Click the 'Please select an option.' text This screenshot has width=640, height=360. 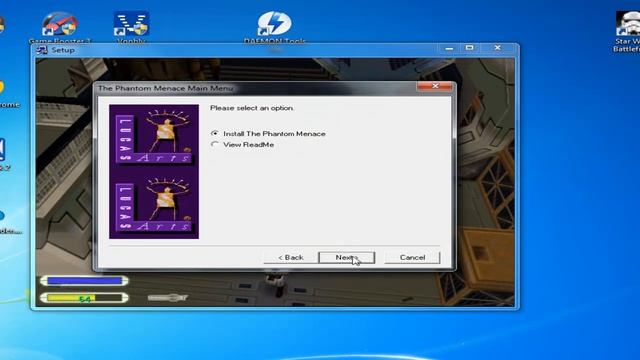point(252,108)
